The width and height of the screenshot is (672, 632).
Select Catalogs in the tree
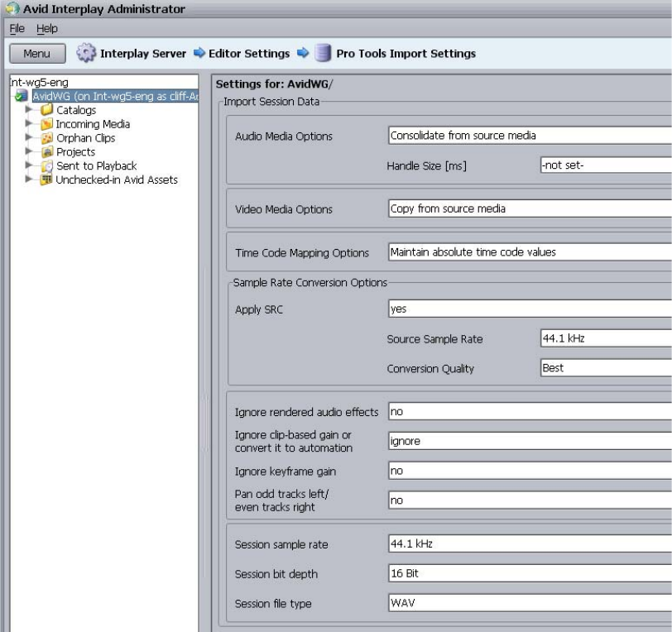(x=76, y=110)
